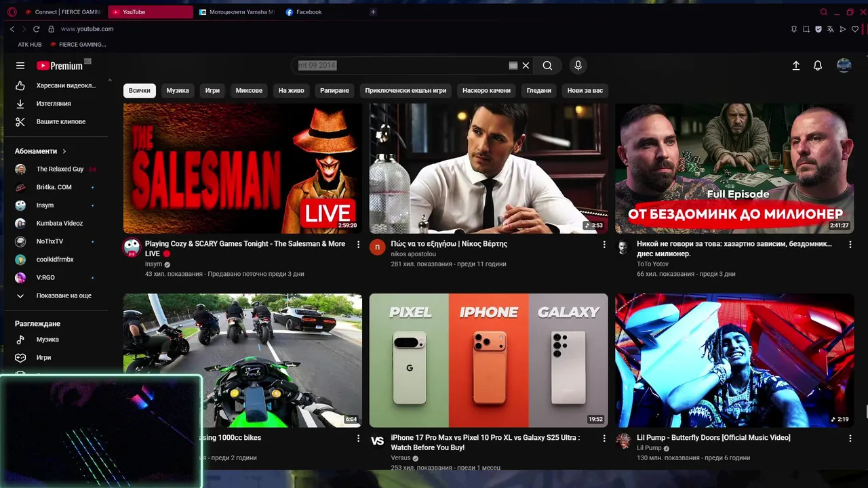The image size is (868, 488).
Task: Open the Opera flow send icon
Action: 843,29
